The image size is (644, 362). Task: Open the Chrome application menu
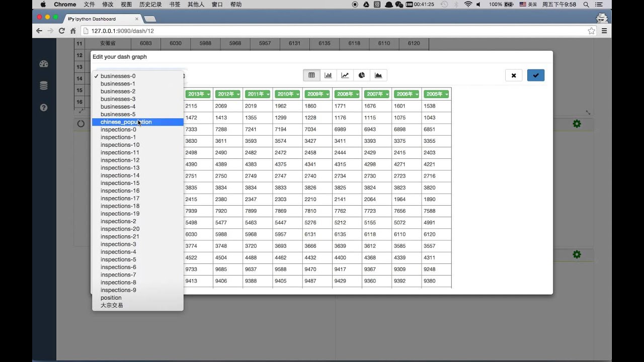point(65,4)
